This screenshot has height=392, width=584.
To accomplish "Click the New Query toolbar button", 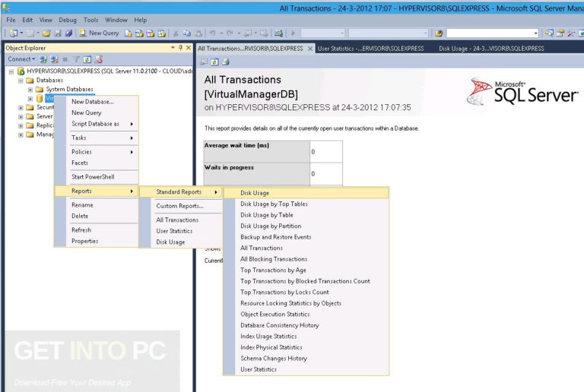I will click(99, 33).
